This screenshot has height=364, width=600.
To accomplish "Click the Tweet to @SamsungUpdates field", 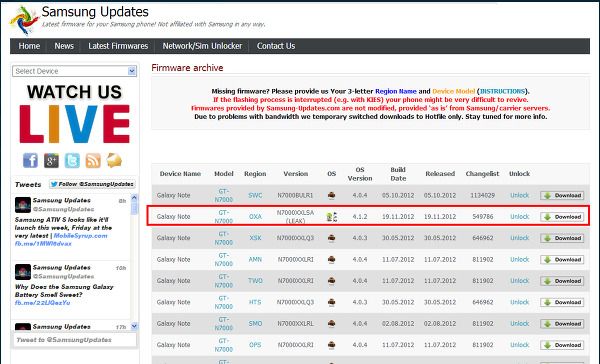I will (x=75, y=340).
